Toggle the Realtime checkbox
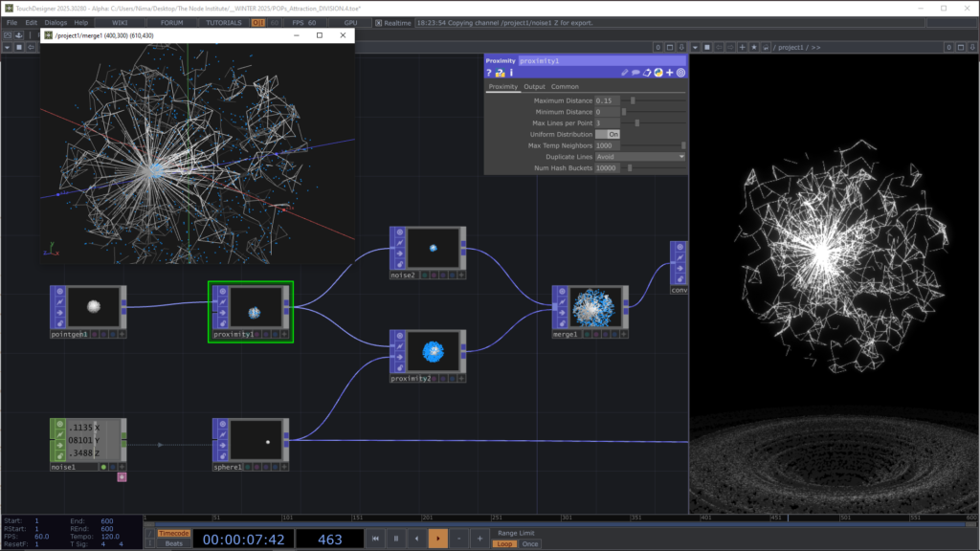The height and width of the screenshot is (551, 980). pyautogui.click(x=379, y=22)
